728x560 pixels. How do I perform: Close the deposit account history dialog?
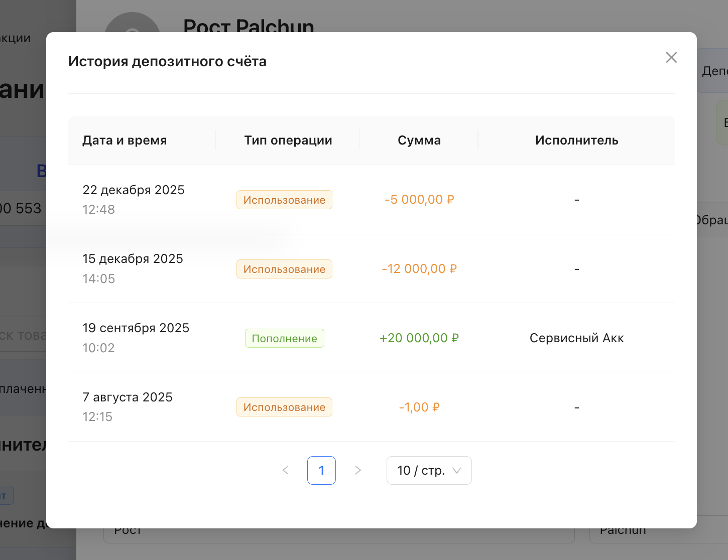[x=671, y=58]
